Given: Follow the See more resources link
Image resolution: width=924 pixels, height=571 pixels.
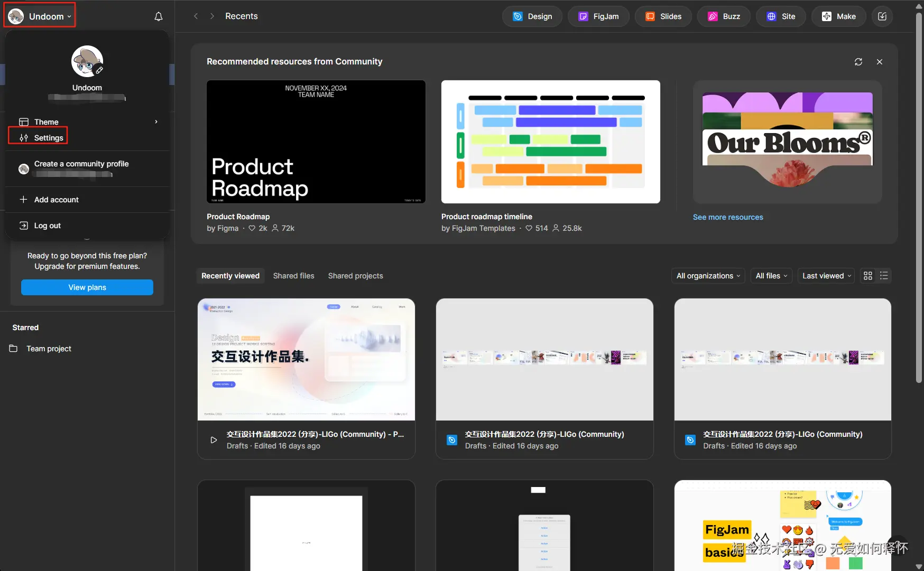Looking at the screenshot, I should pos(728,217).
